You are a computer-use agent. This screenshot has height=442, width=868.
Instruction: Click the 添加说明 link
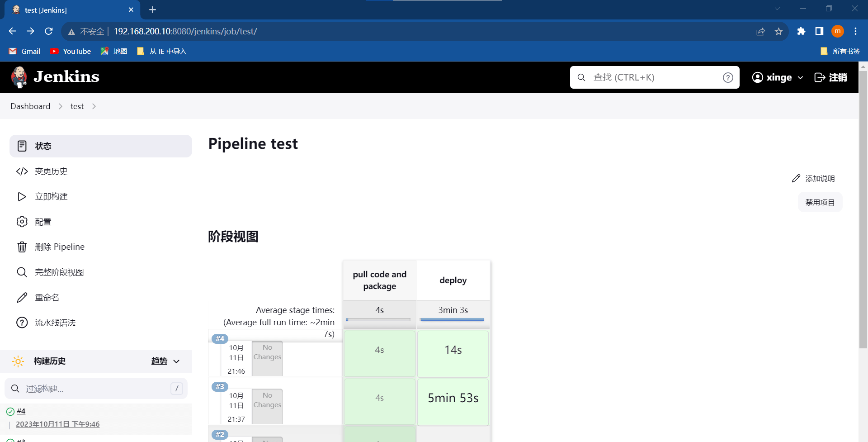[x=813, y=179]
